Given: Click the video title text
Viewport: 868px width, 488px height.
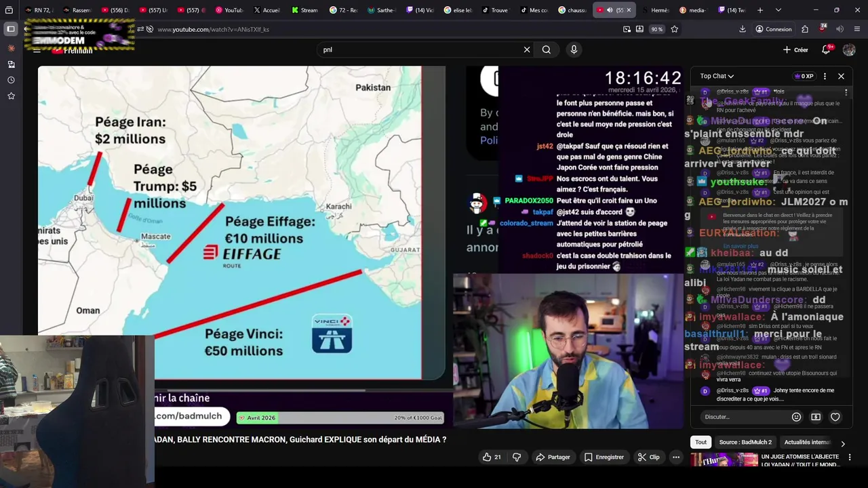Looking at the screenshot, I should coord(300,440).
